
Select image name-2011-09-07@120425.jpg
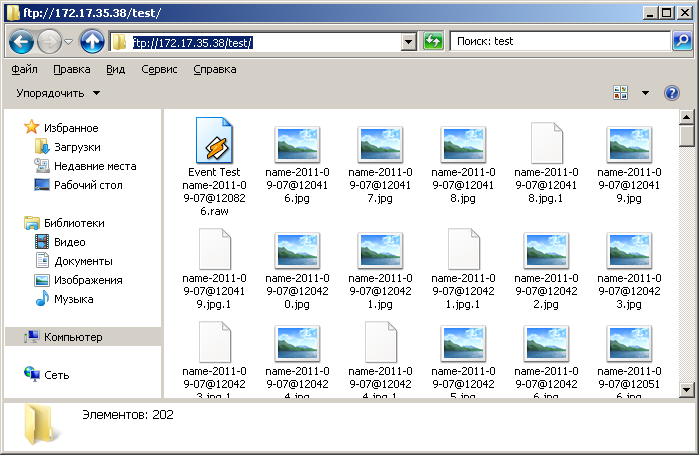click(463, 361)
